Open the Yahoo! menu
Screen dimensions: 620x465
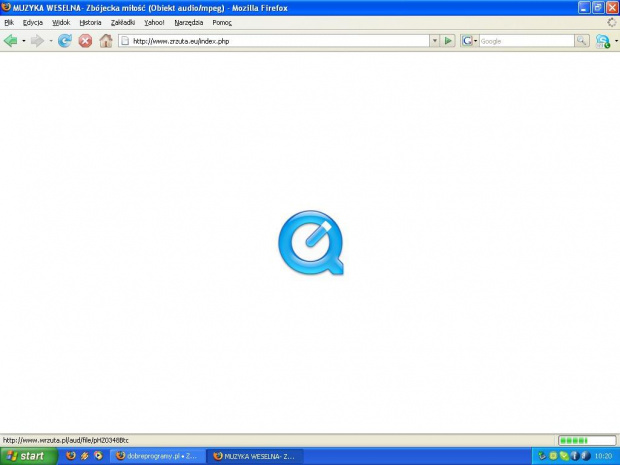coord(154,23)
